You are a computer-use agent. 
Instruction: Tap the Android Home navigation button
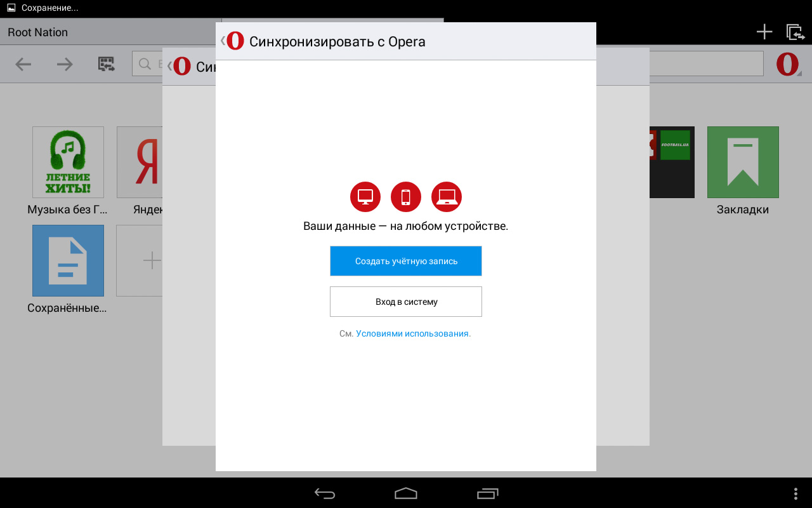[406, 493]
